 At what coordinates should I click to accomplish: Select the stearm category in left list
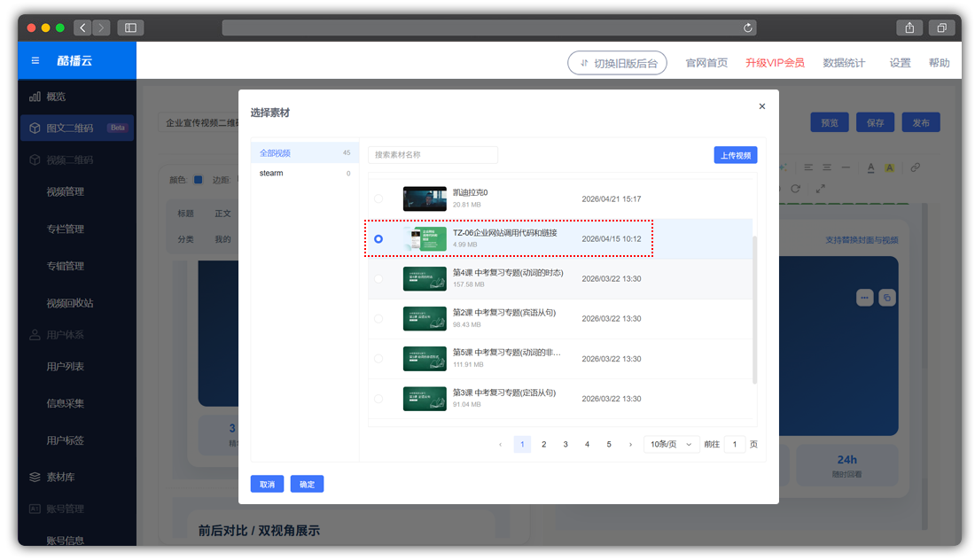(x=271, y=174)
